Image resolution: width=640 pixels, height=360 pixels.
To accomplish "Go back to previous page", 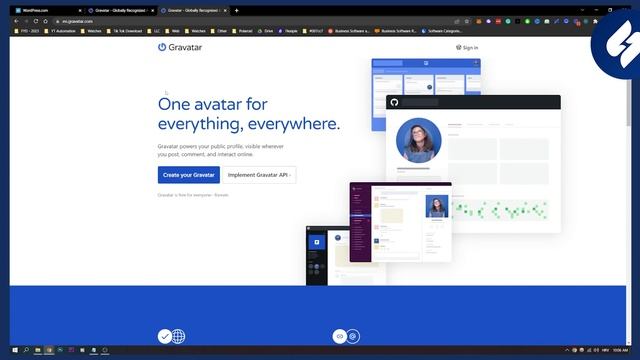I will (x=16, y=21).
